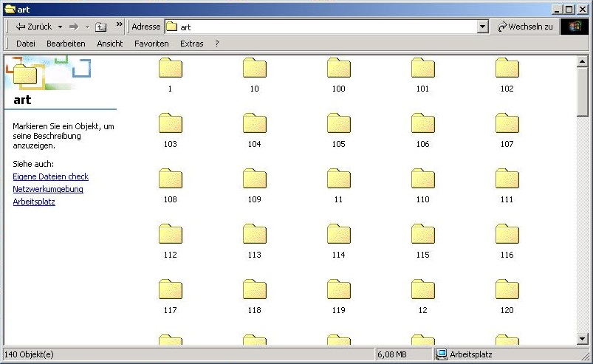The image size is (593, 364).
Task: Open the Zurück history dropdown arrow
Action: point(60,27)
